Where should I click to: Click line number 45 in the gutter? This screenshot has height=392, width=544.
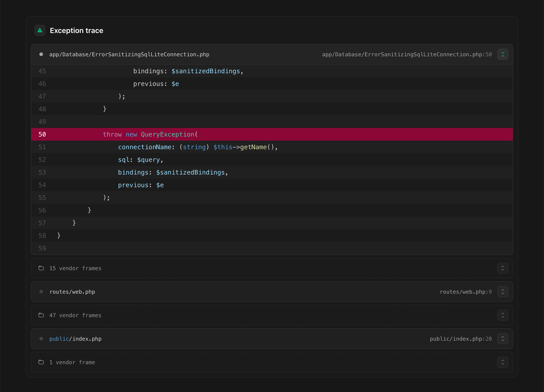[x=42, y=71]
